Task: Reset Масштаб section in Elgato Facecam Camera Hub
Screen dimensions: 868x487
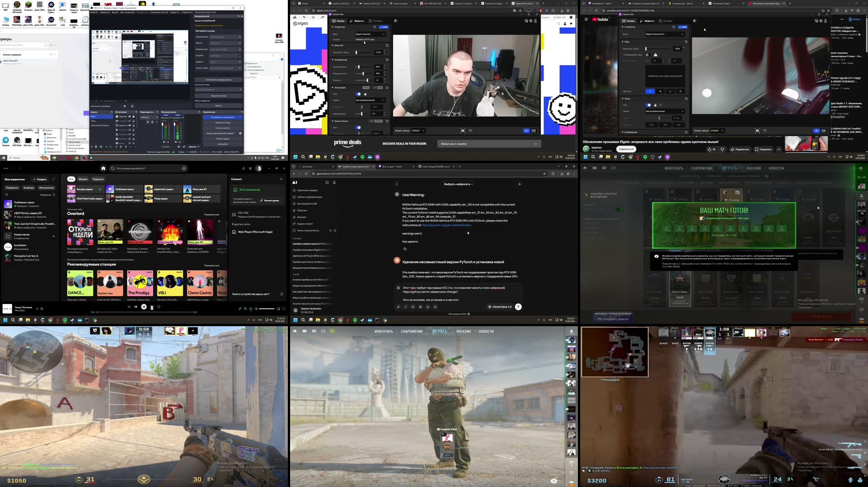Action: pyautogui.click(x=387, y=45)
